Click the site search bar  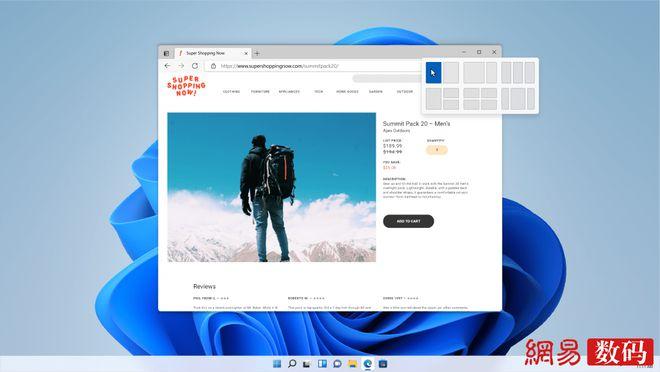point(387,79)
